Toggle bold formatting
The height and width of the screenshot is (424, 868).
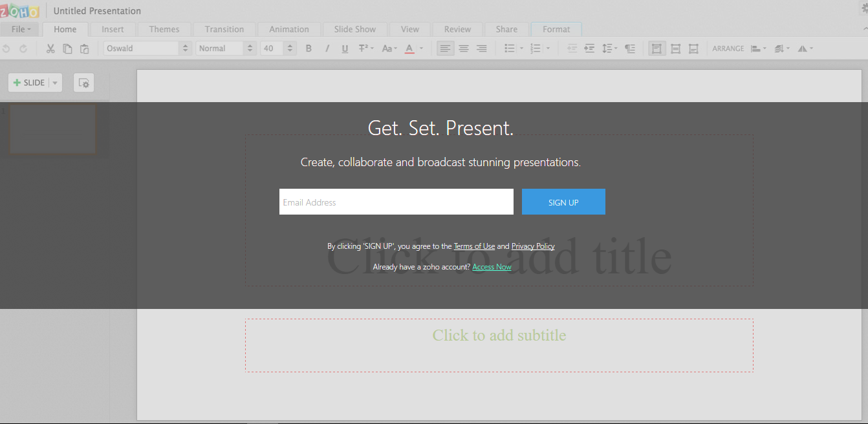309,48
